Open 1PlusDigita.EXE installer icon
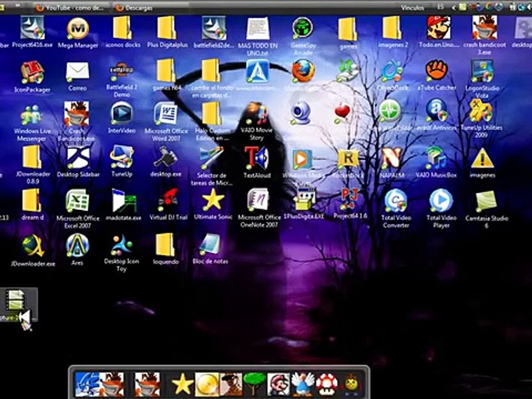The width and height of the screenshot is (532, 399). click(304, 201)
